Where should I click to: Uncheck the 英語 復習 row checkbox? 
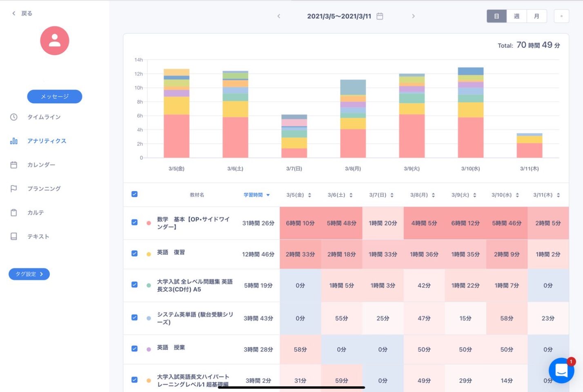134,254
